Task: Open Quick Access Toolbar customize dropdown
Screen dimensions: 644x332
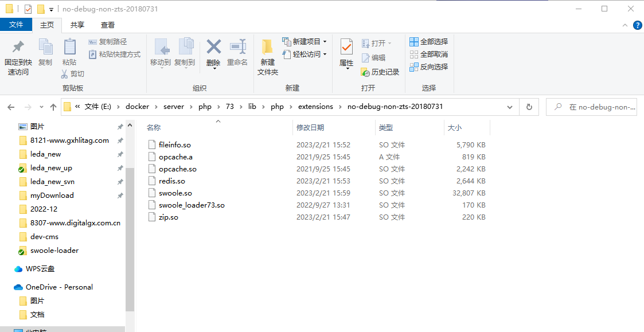Action: 52,9
